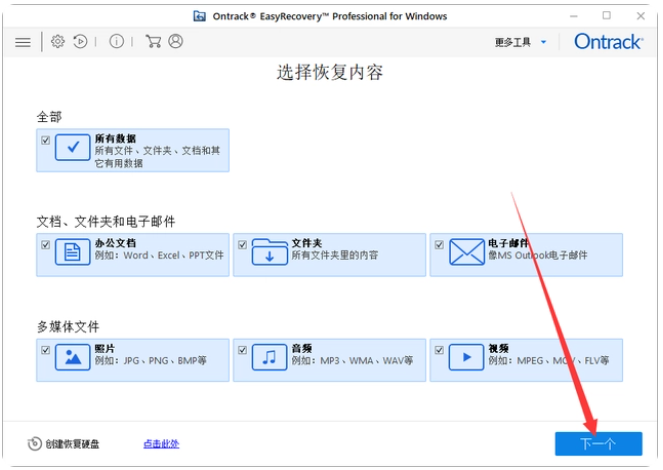The width and height of the screenshot is (663, 470).
Task: Click the resume recovery icon
Action: click(x=80, y=41)
